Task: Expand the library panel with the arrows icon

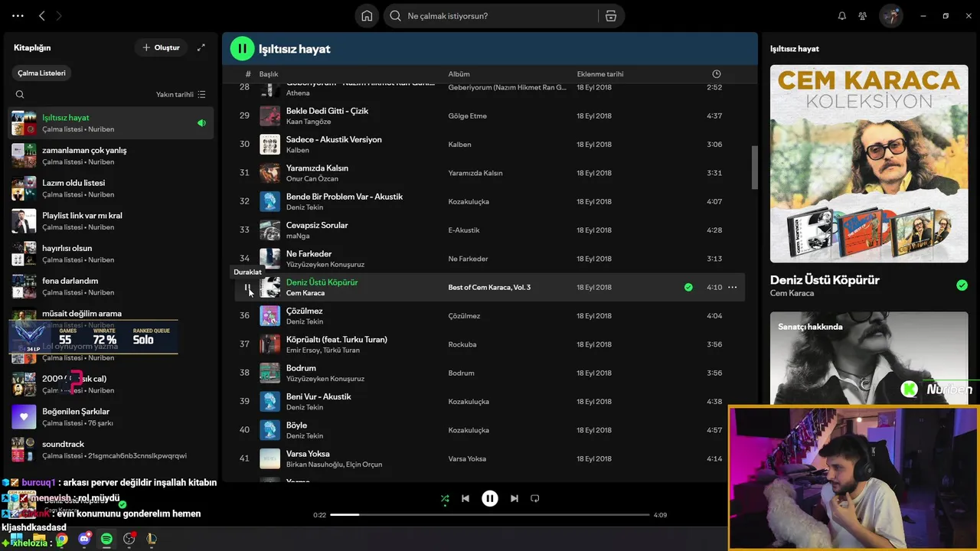Action: click(x=201, y=47)
